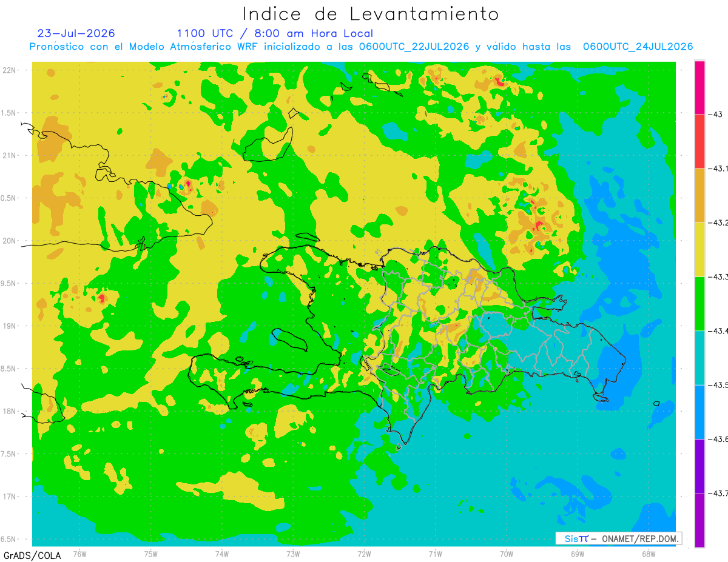Click the "21N" latitude label
The image size is (728, 562).
[x=9, y=155]
